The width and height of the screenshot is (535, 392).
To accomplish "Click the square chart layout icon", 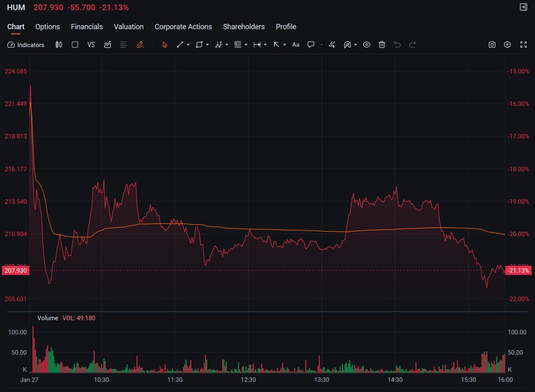I will (x=75, y=45).
